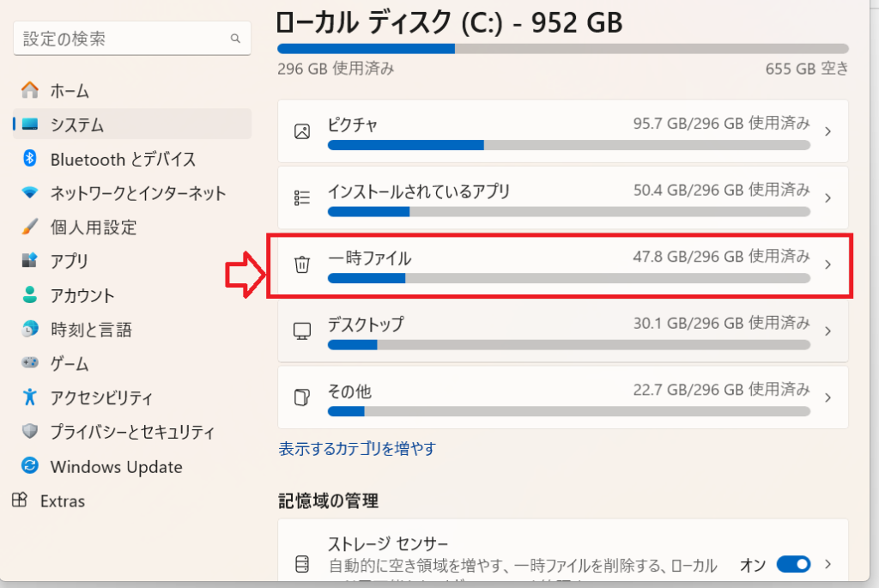Click the Wi-Fi network icon in sidebar
The image size is (879, 588).
pos(30,193)
